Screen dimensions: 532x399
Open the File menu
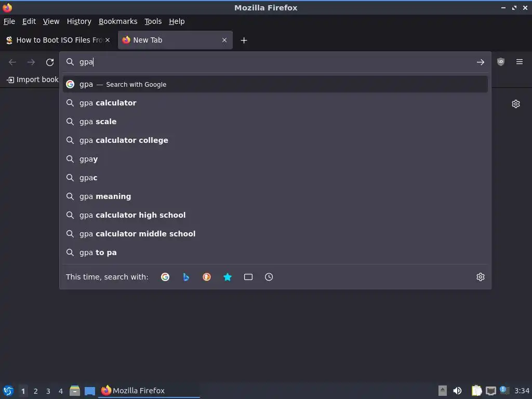[x=9, y=21]
